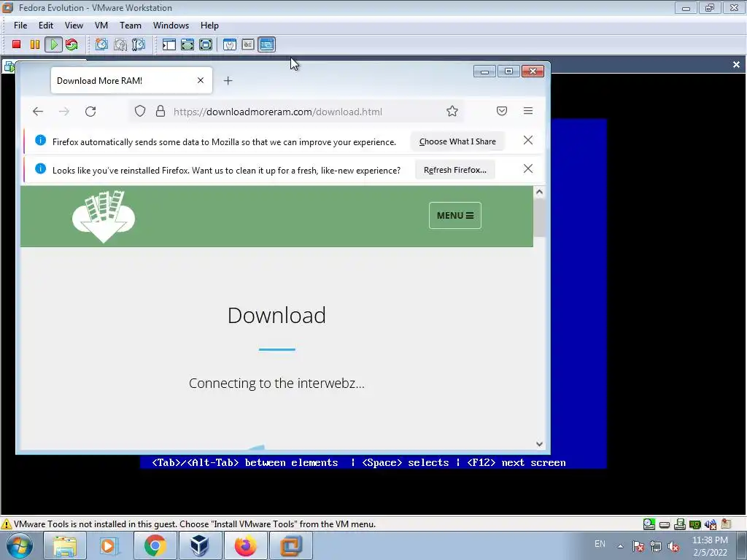Viewport: 747px width, 560px height.
Task: Click Choose What I Share button
Action: 457,141
